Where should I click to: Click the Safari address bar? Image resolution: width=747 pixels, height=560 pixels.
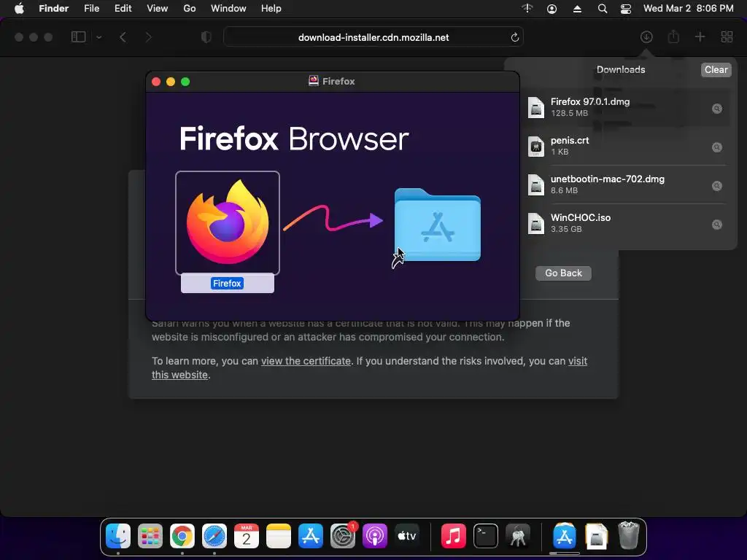click(x=373, y=37)
